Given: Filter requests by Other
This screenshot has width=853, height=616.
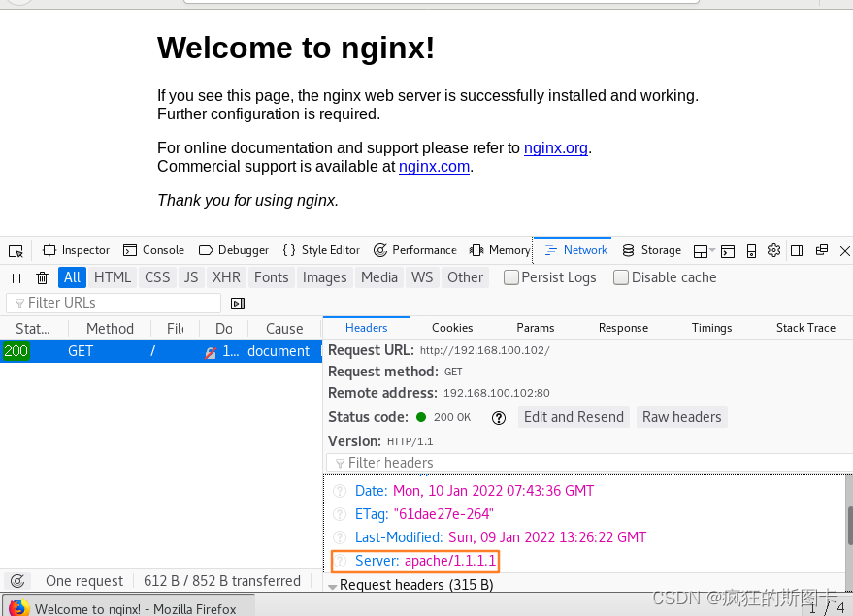Looking at the screenshot, I should click(x=465, y=277).
